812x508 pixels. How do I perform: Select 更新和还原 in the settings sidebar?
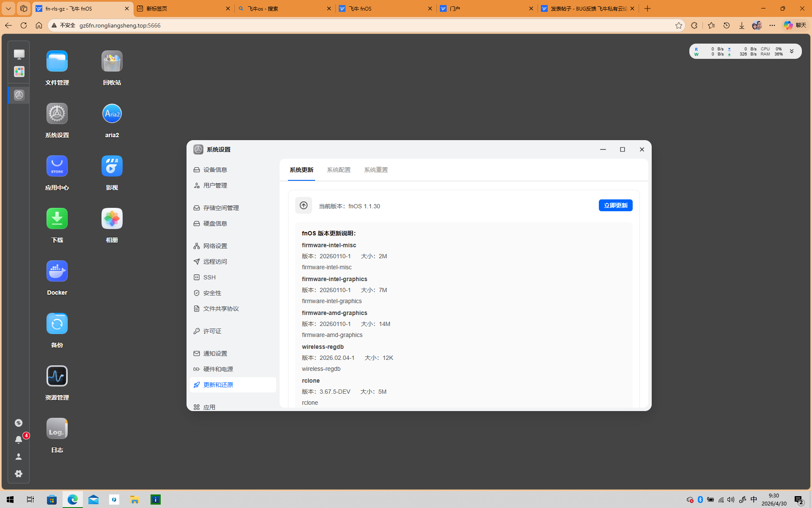233,385
